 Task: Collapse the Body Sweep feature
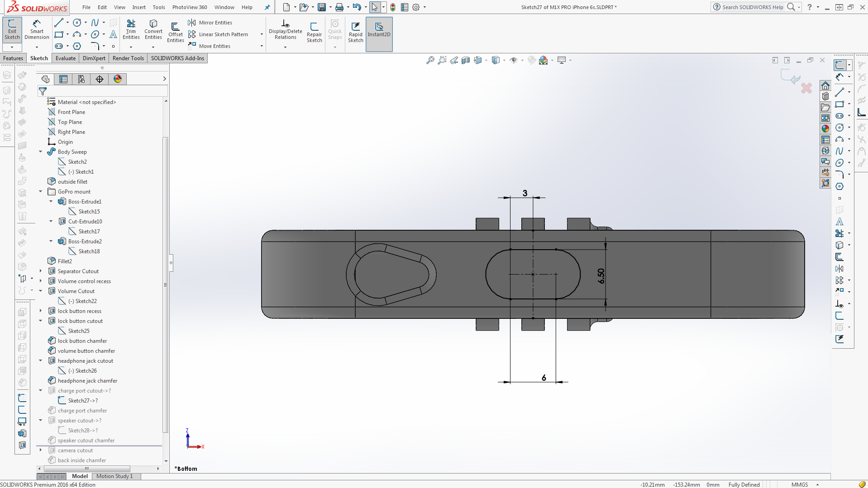click(x=41, y=152)
